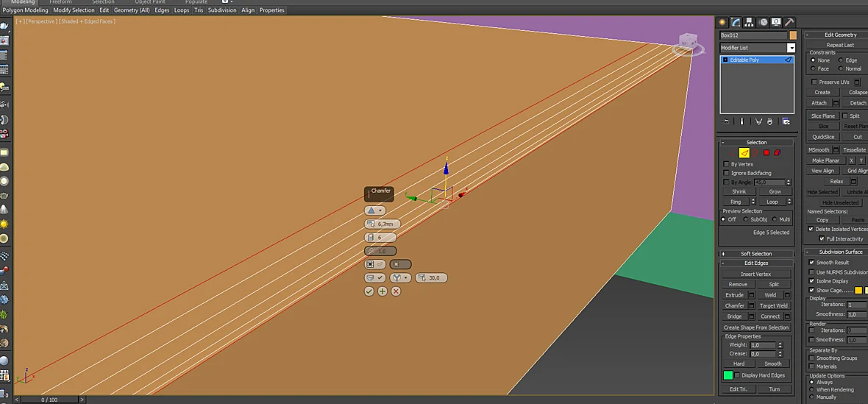
Task: Click the 6,7mm chamfer amount field
Action: [383, 224]
